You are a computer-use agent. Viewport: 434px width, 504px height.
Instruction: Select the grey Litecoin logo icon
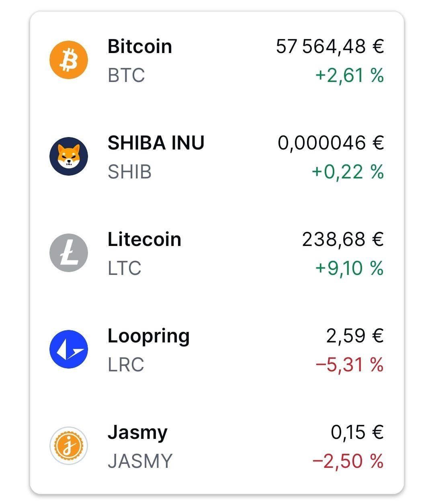coord(69,253)
